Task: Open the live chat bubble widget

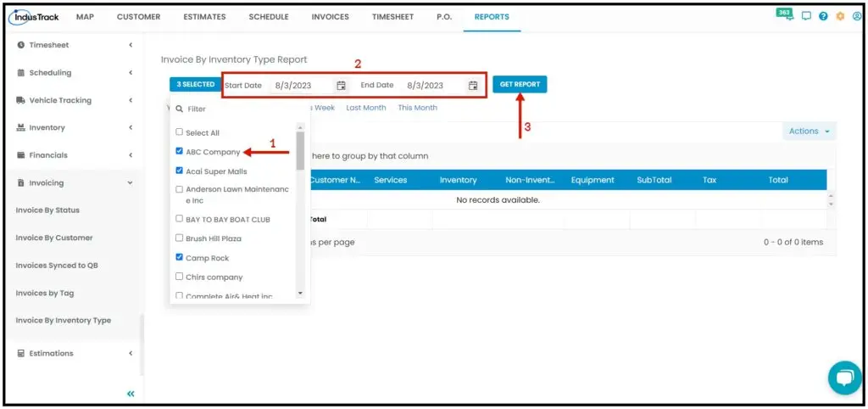Action: [845, 378]
